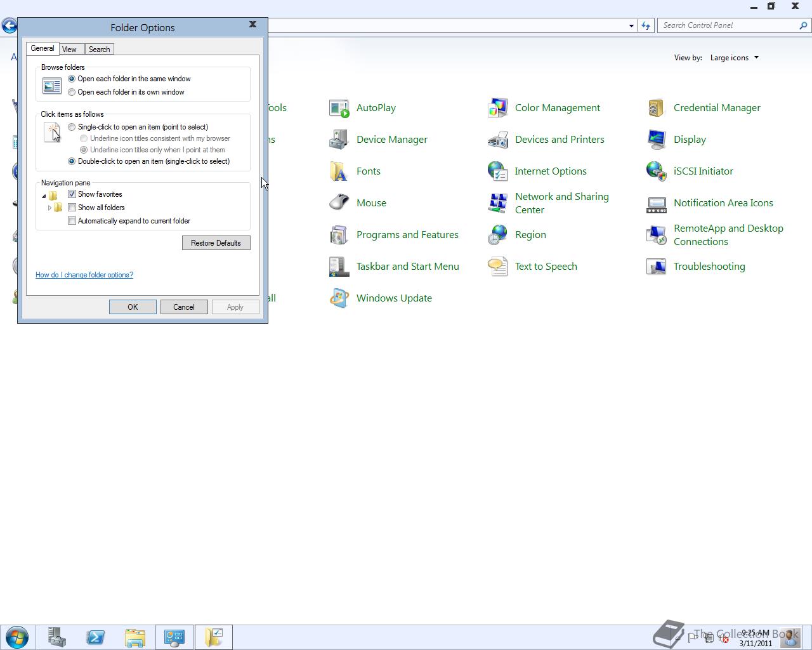
Task: Switch to the Search tab
Action: (99, 49)
